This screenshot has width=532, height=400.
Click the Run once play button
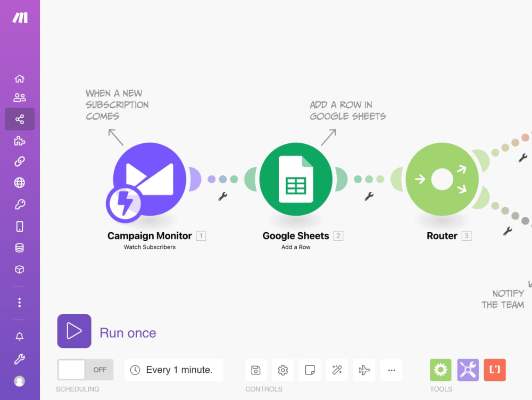click(74, 331)
